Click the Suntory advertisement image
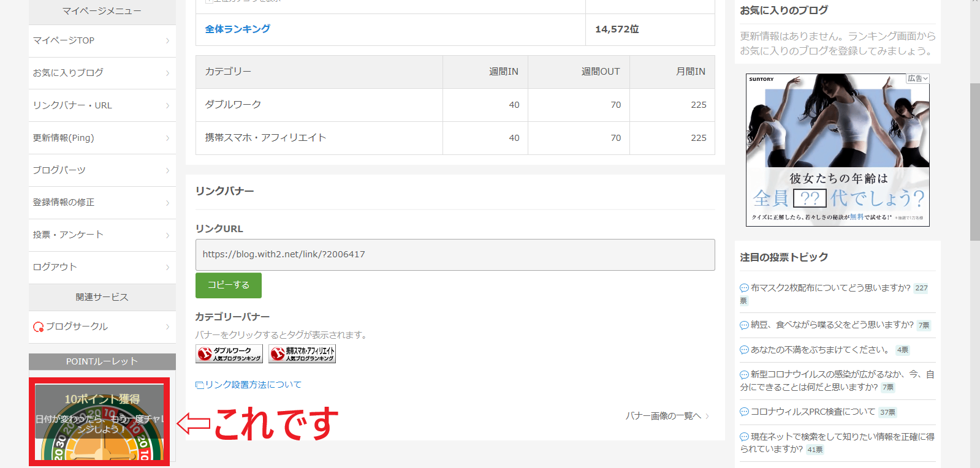980x468 pixels. coord(837,150)
